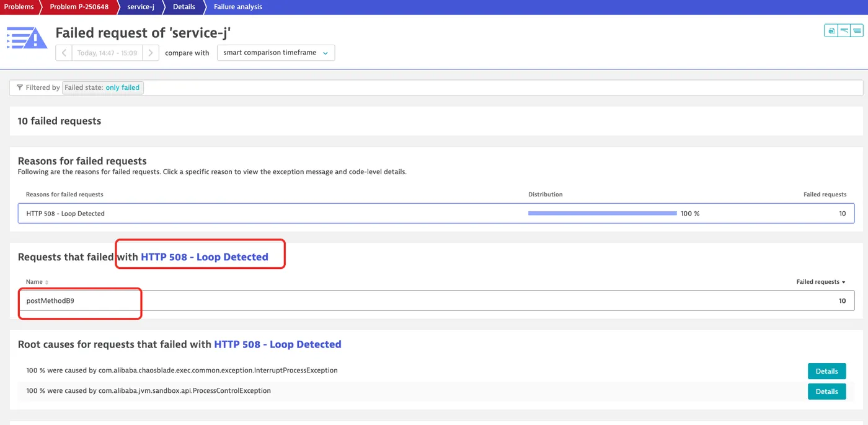The height and width of the screenshot is (425, 868).
Task: Select the postMethodB9 request row
Action: click(436, 300)
